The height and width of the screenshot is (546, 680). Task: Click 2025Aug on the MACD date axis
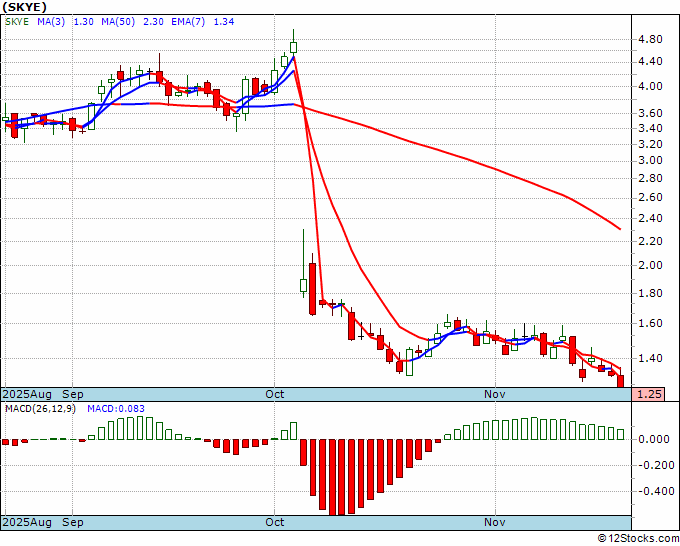pyautogui.click(x=27, y=522)
